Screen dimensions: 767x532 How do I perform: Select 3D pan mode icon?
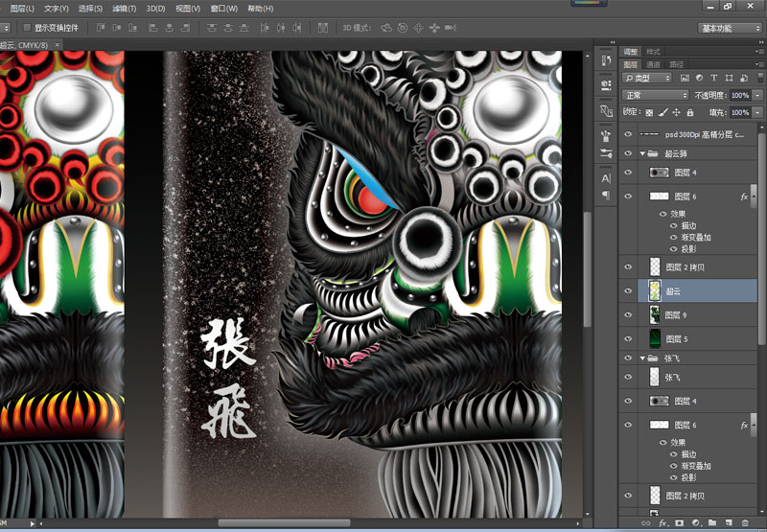click(418, 28)
